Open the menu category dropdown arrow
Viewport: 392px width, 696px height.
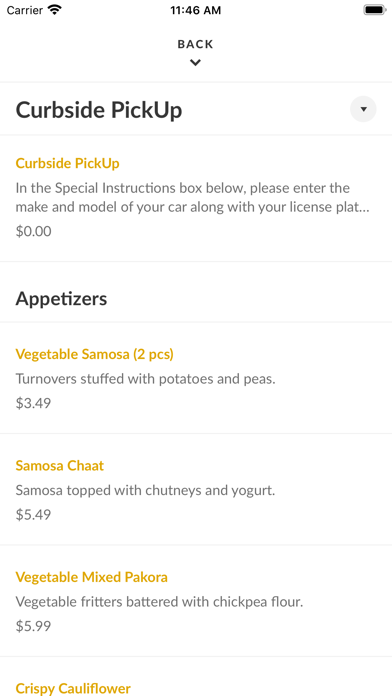click(363, 109)
